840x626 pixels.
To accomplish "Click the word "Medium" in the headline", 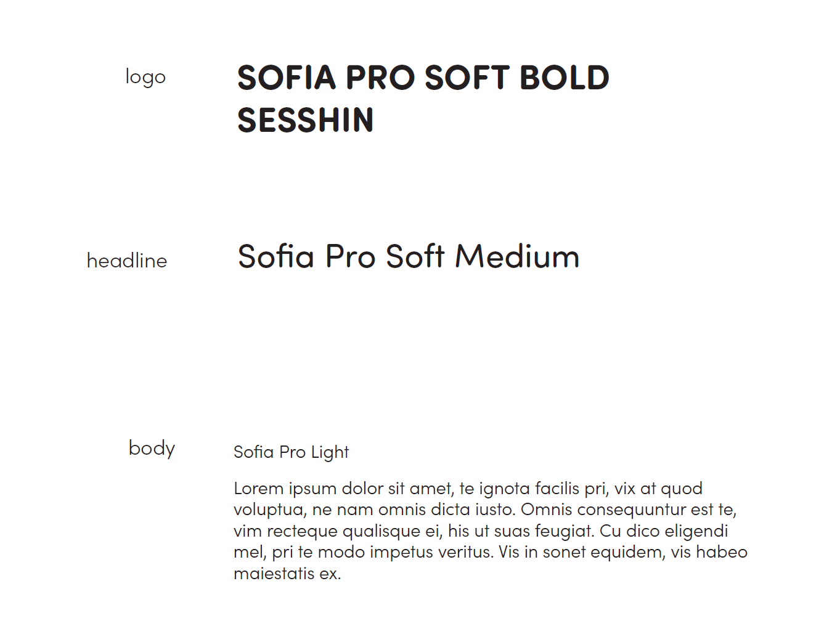I will pyautogui.click(x=518, y=256).
